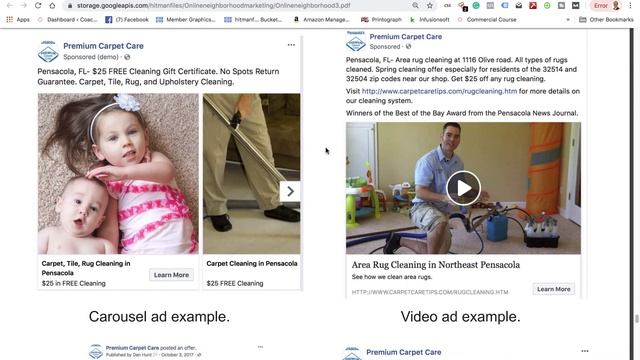This screenshot has height=360, width=640.
Task: Click the Premium Carpet Care logo in carousel ad
Action: pyautogui.click(x=48, y=51)
